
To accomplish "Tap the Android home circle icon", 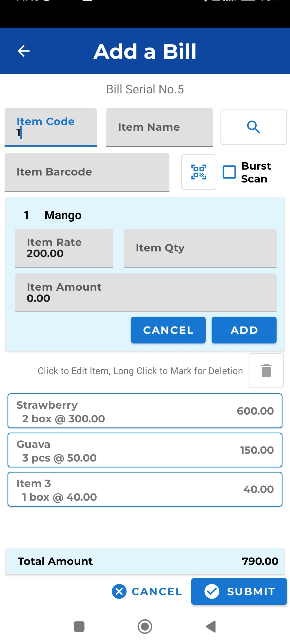I will click(x=145, y=627).
